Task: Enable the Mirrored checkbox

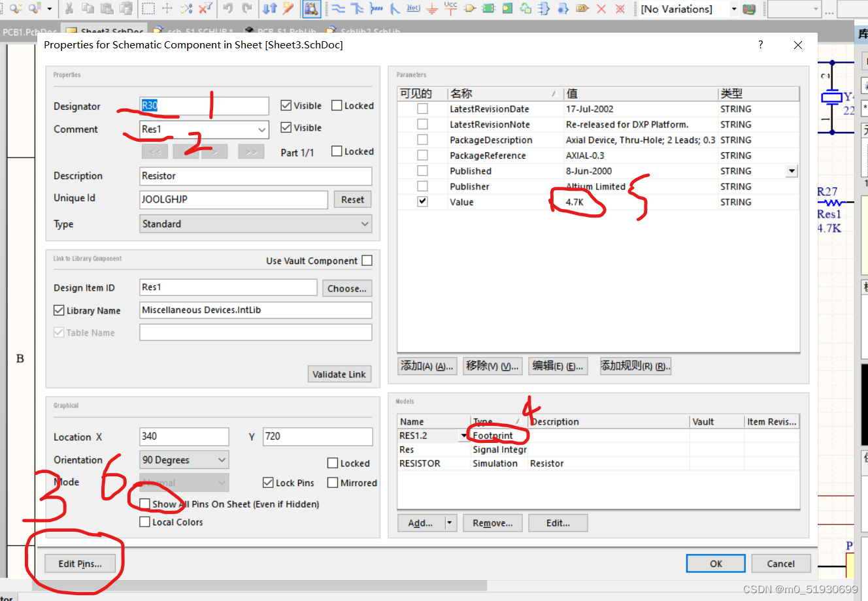Action: click(x=333, y=482)
